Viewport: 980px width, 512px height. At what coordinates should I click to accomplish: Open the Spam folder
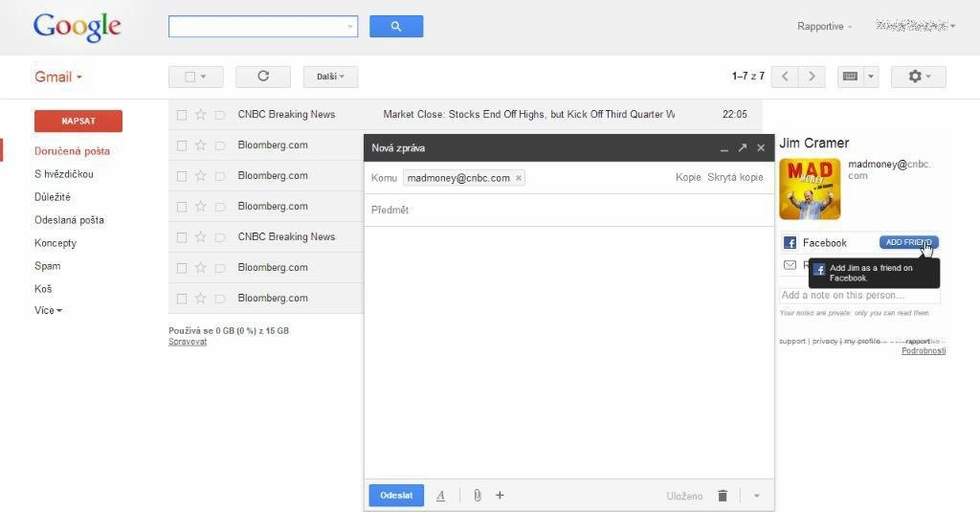coord(48,266)
